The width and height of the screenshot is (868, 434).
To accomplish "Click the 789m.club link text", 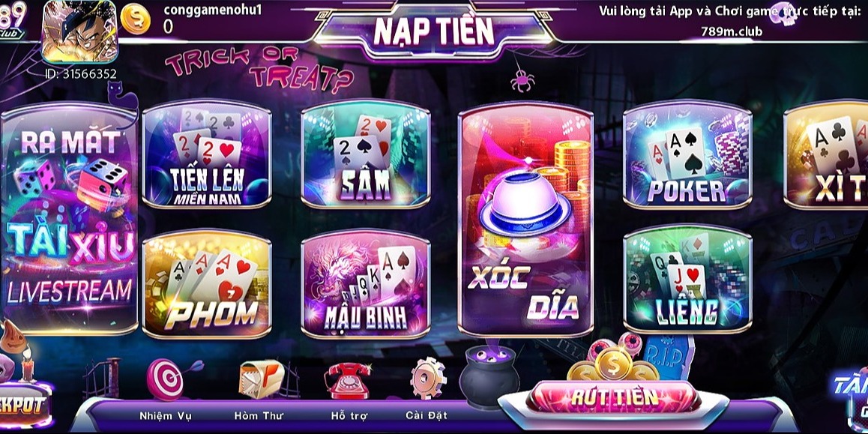I will coord(732,31).
